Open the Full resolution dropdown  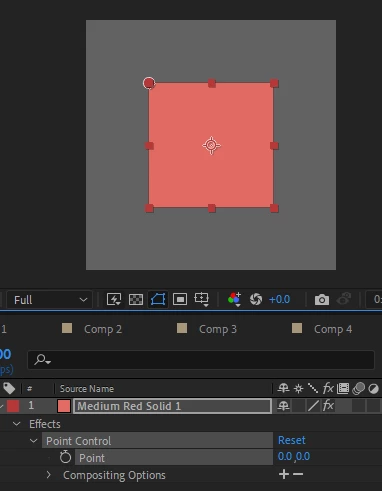coord(50,300)
